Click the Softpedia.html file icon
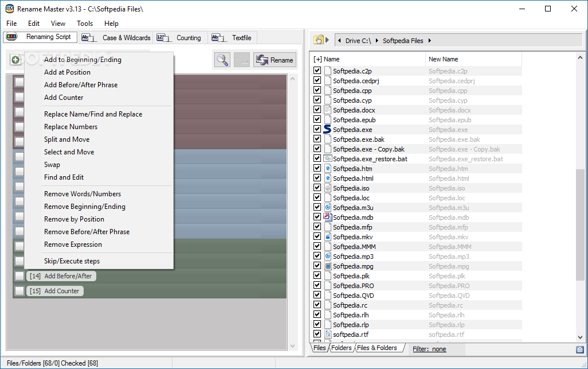 pyautogui.click(x=327, y=178)
